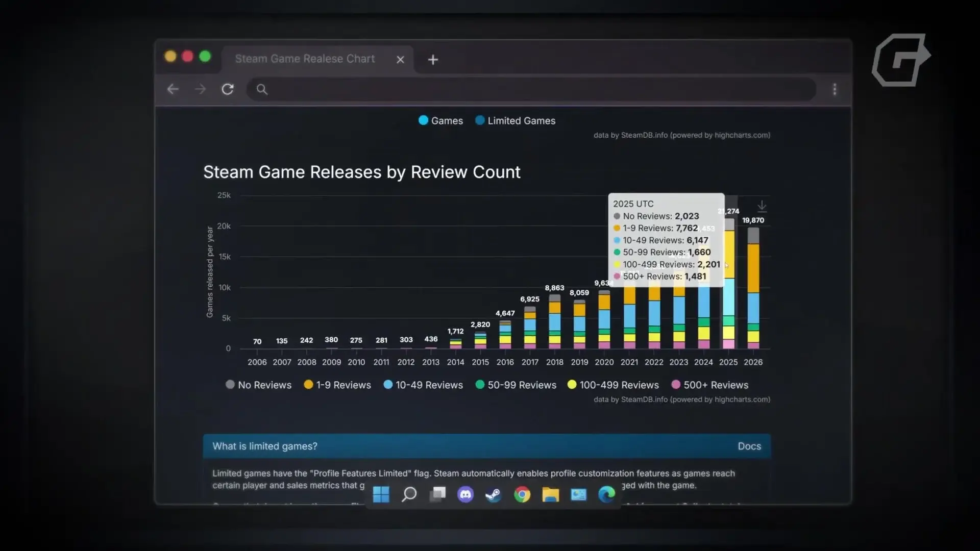Click the data by SteamDB.info credit above chart title

pyautogui.click(x=682, y=135)
